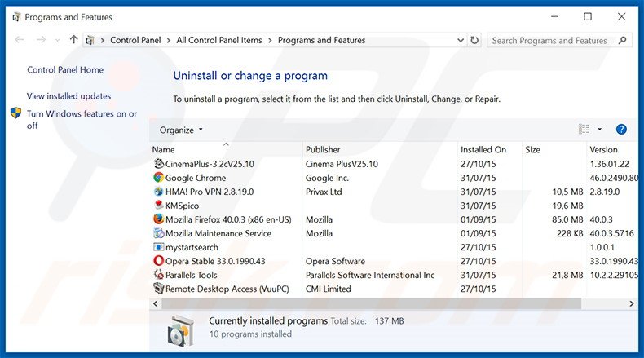Click the Windows features shield icon

click(16, 113)
